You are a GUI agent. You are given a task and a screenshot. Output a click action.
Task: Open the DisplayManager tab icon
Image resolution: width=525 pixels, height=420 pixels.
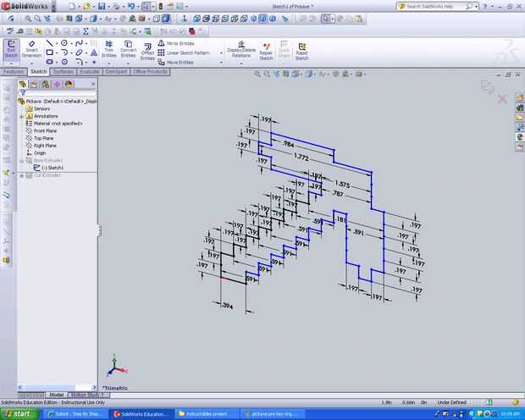click(69, 84)
